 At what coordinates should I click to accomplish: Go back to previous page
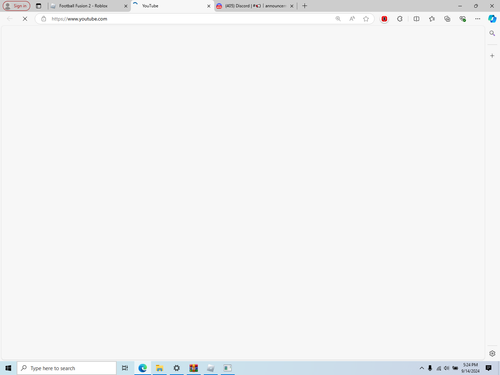[x=9, y=19]
